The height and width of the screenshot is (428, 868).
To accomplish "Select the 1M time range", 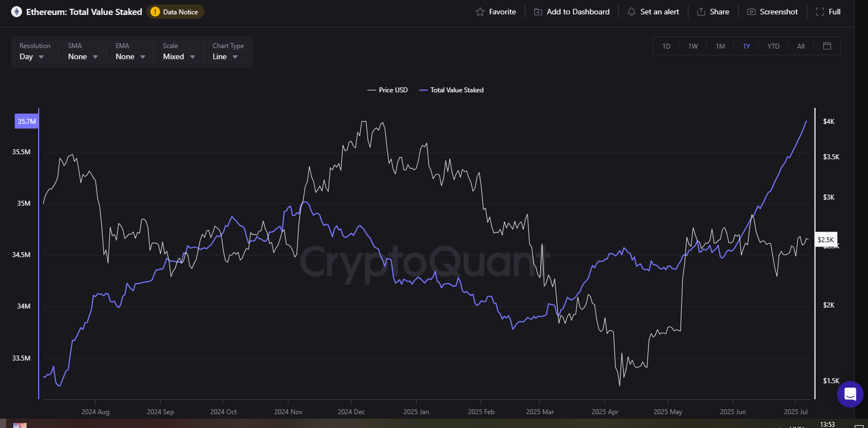I will 720,46.
